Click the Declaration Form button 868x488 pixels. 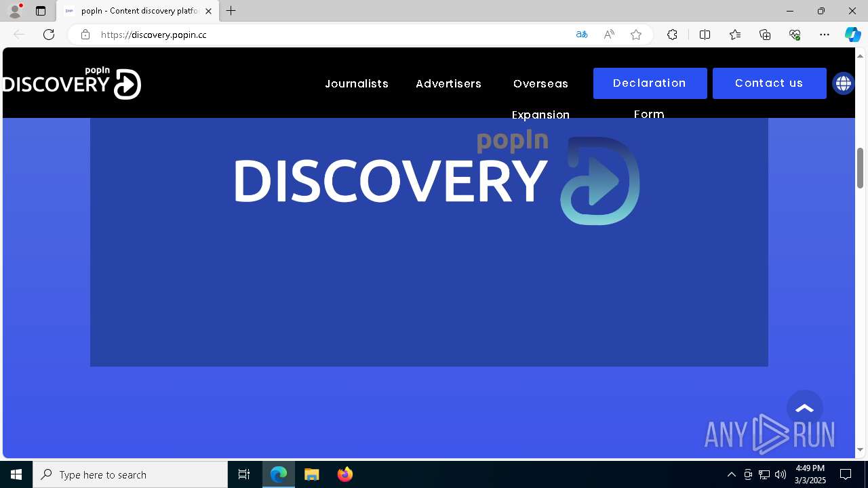tap(650, 83)
